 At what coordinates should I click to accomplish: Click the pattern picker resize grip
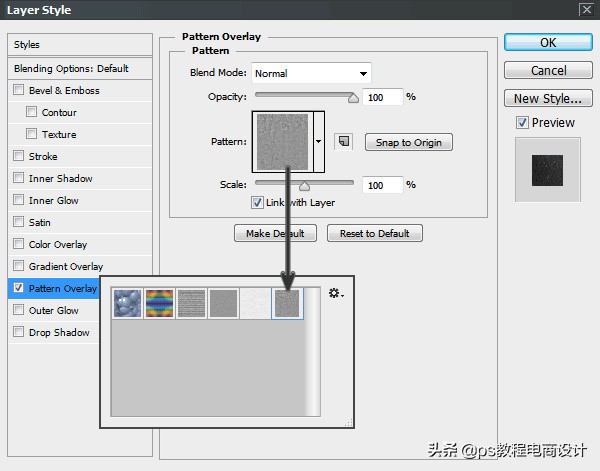pyautogui.click(x=348, y=422)
